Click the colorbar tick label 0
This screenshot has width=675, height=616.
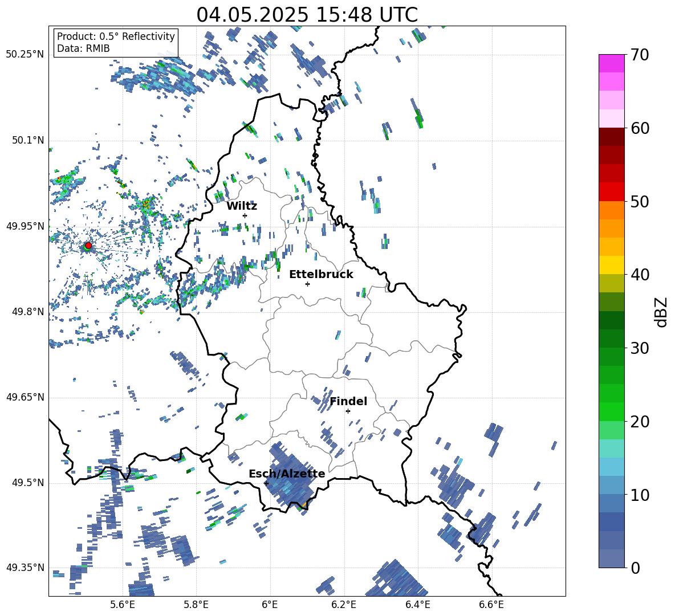click(x=635, y=568)
